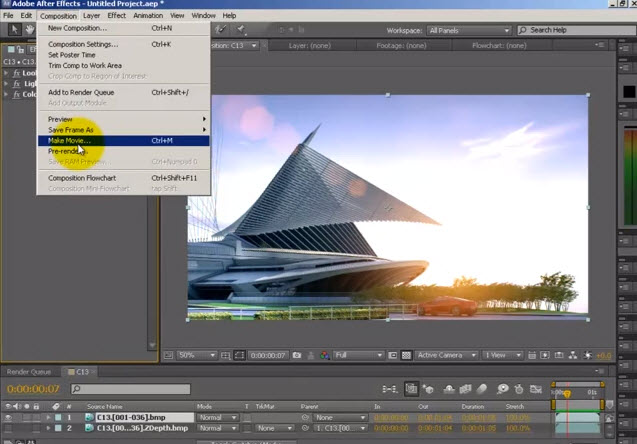Toggle visibility eye of layer 1
The width and height of the screenshot is (637, 444).
tap(8, 418)
